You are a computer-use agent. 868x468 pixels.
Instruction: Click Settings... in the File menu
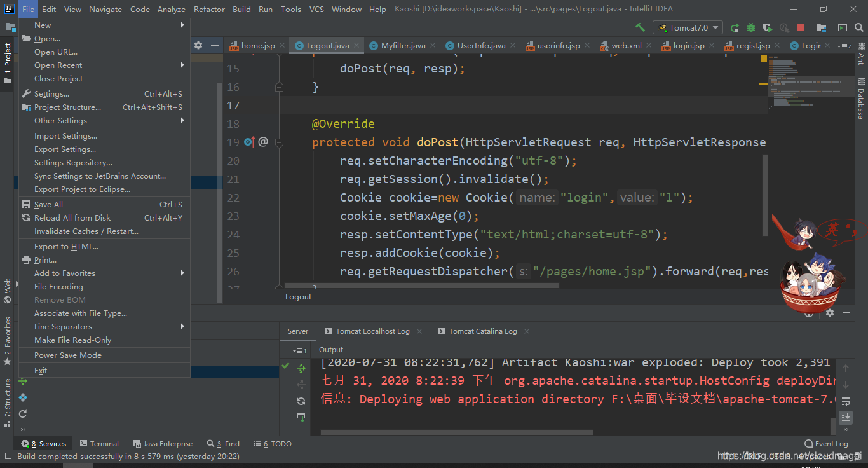(x=105, y=93)
